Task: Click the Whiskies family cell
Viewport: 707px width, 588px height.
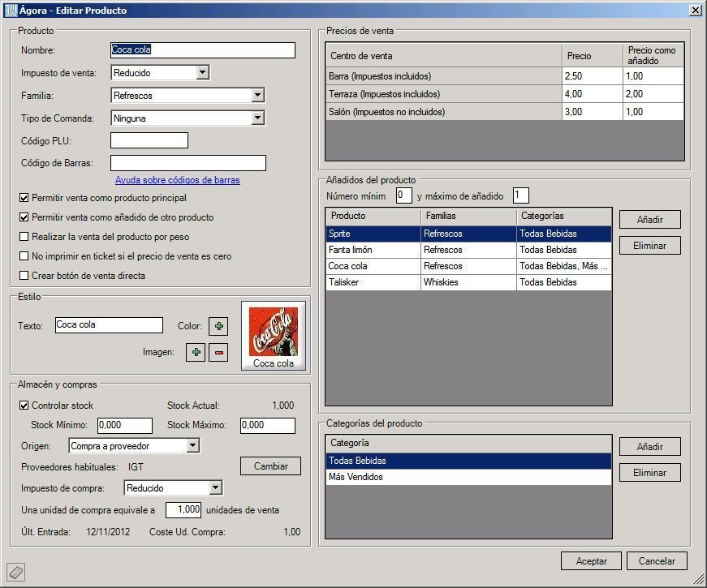Action: 468,282
